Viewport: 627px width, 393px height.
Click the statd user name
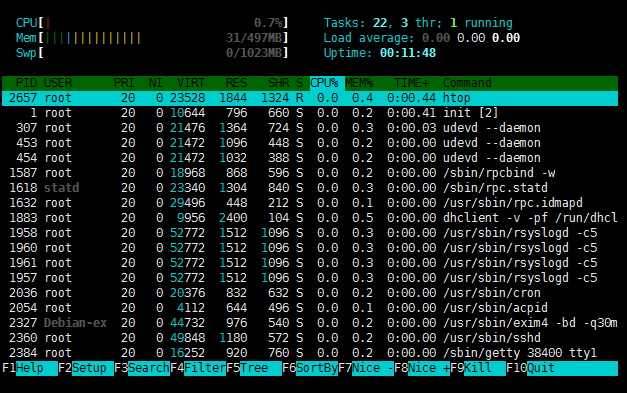62,188
